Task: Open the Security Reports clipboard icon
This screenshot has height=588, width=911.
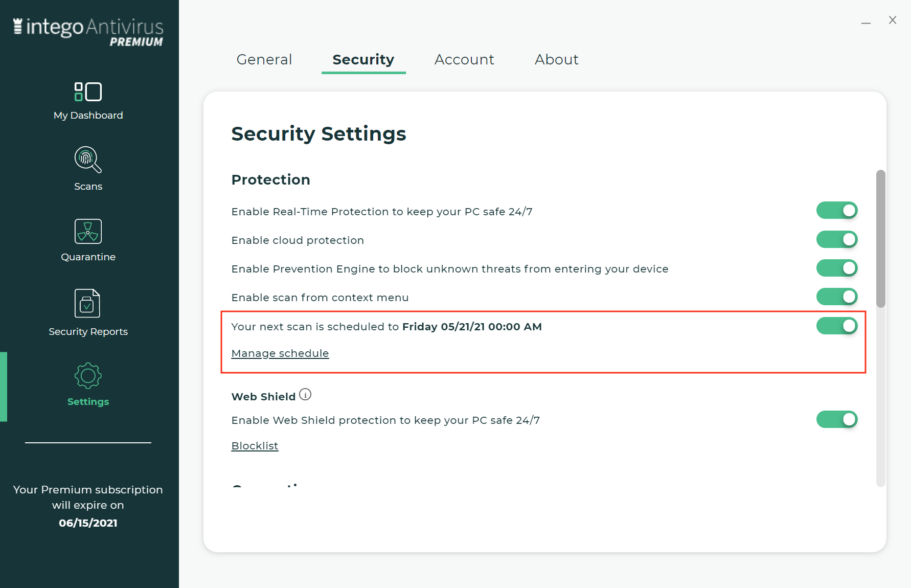Action: (87, 303)
